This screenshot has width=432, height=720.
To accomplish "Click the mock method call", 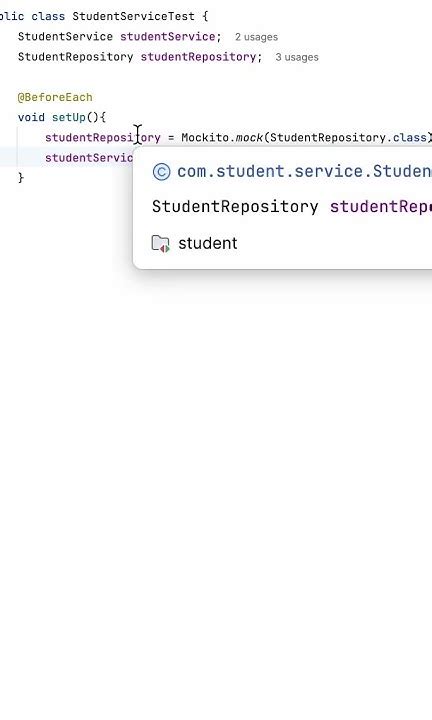I will (249, 138).
